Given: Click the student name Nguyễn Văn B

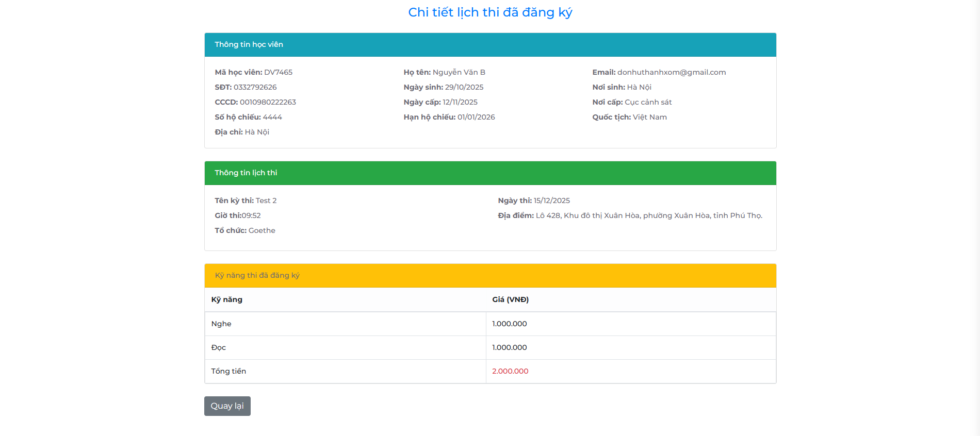Looking at the screenshot, I should [x=459, y=73].
